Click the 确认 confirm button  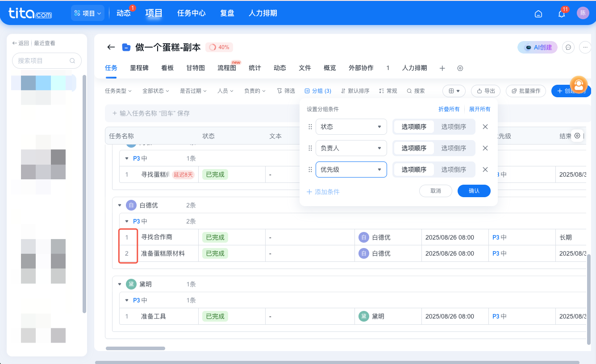(474, 190)
